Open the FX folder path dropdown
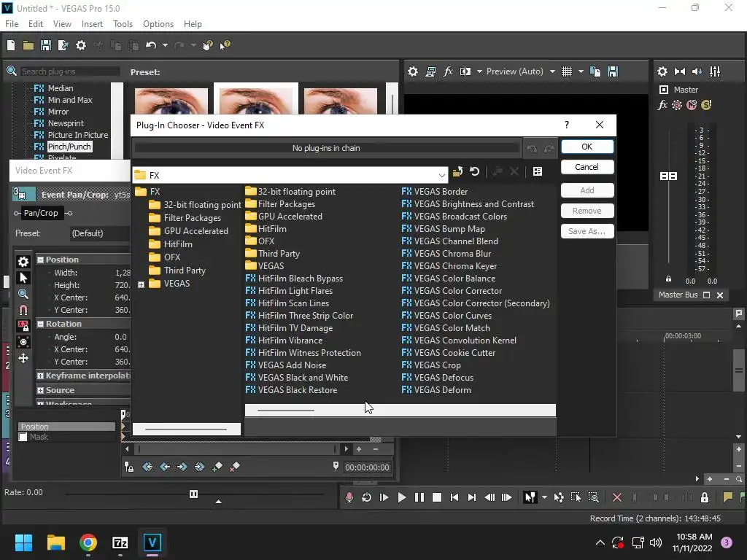The image size is (747, 560). click(441, 175)
